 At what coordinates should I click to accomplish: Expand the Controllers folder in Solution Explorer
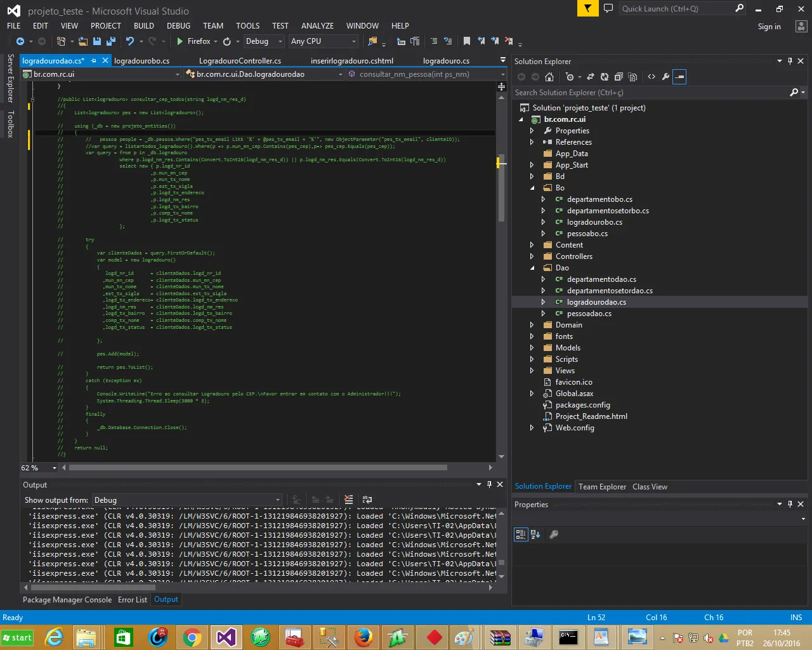532,256
